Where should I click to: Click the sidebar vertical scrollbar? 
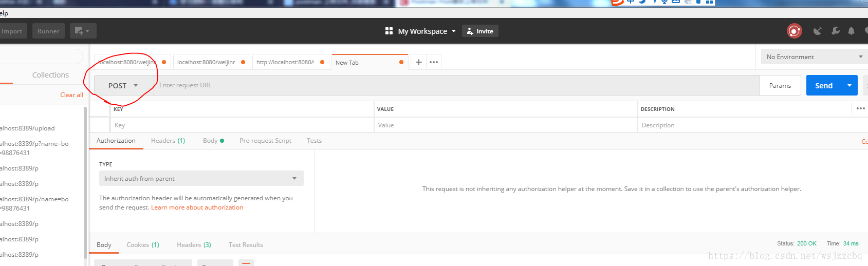(85, 182)
